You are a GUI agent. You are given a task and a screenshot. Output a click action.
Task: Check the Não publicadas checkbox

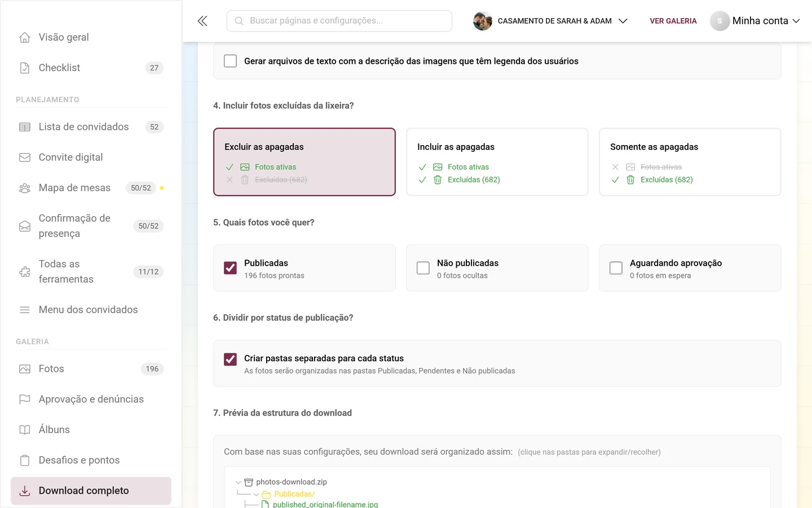coord(423,268)
